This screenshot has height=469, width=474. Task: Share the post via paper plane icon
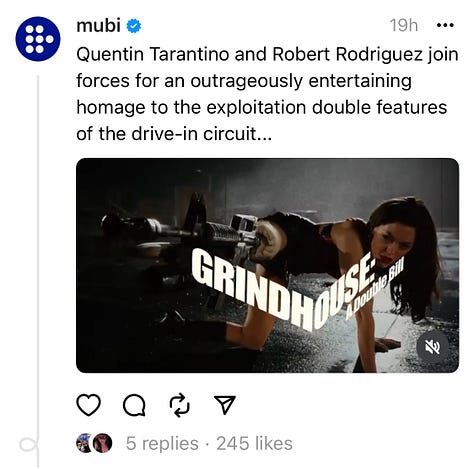[x=225, y=405]
